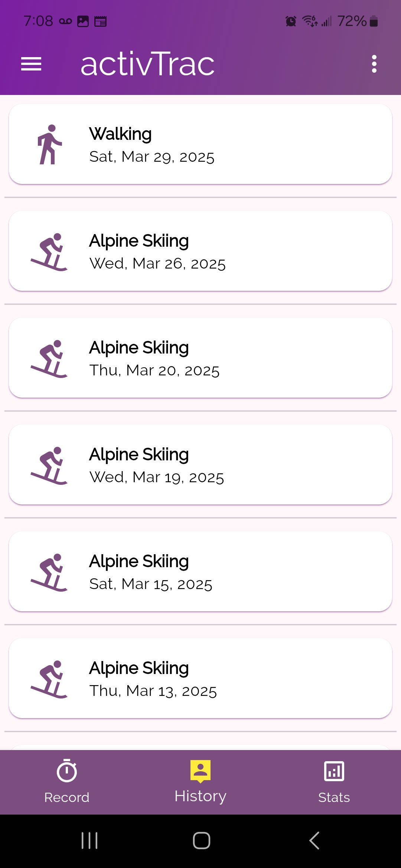The height and width of the screenshot is (868, 401).
Task: Tap the walking figure icon
Action: pos(49,144)
